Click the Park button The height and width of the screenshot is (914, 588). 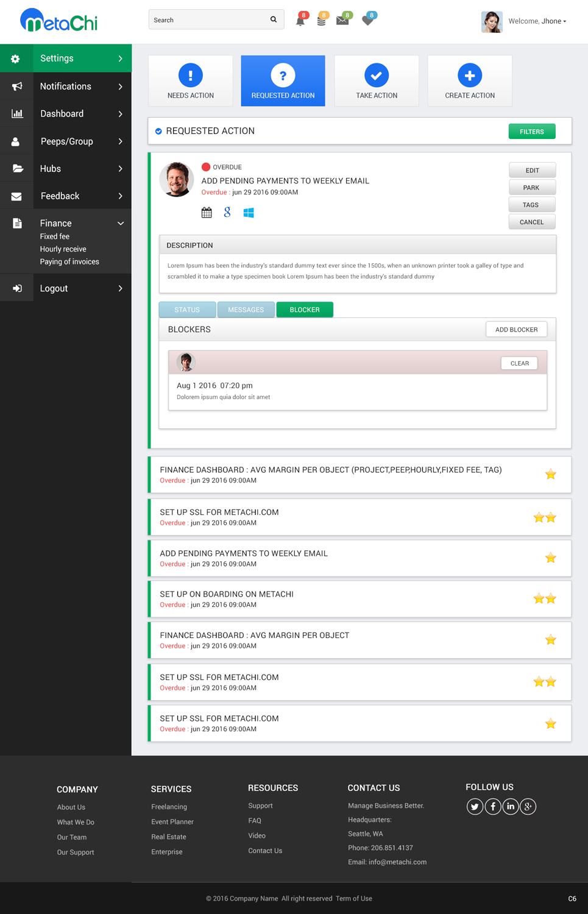coord(533,188)
